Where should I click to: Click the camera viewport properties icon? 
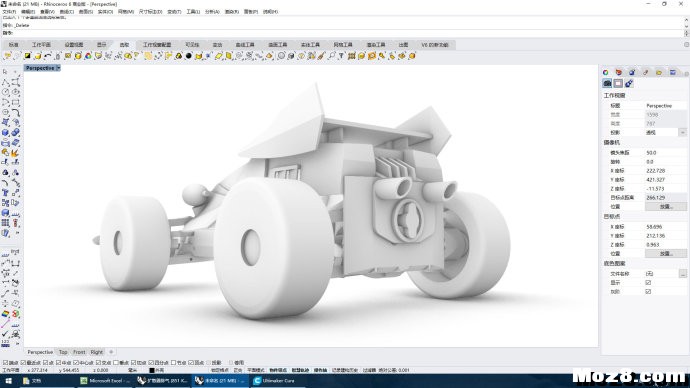click(x=607, y=83)
